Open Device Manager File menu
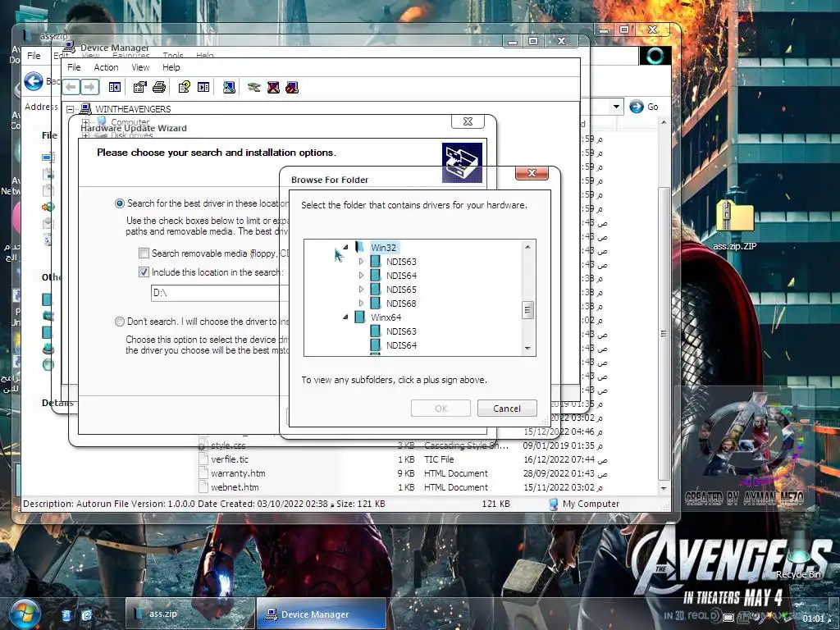The image size is (840, 630). (74, 67)
